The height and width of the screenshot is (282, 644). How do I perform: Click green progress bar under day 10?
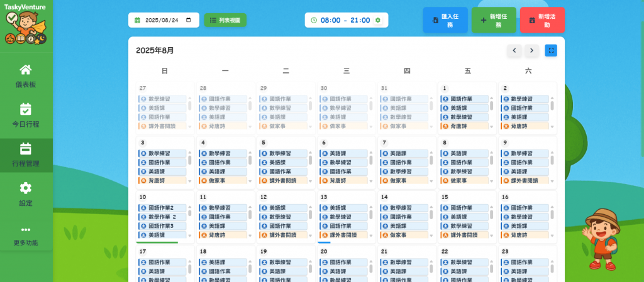tap(157, 242)
